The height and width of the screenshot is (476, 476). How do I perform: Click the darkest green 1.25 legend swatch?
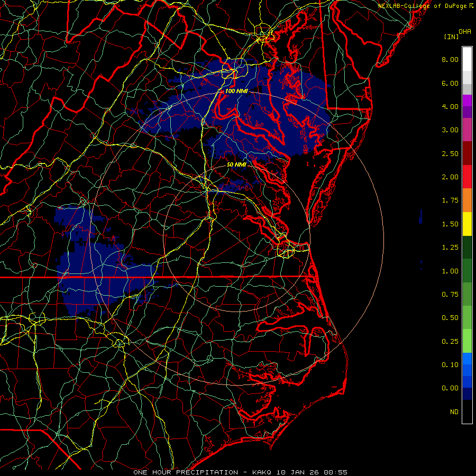click(x=467, y=247)
